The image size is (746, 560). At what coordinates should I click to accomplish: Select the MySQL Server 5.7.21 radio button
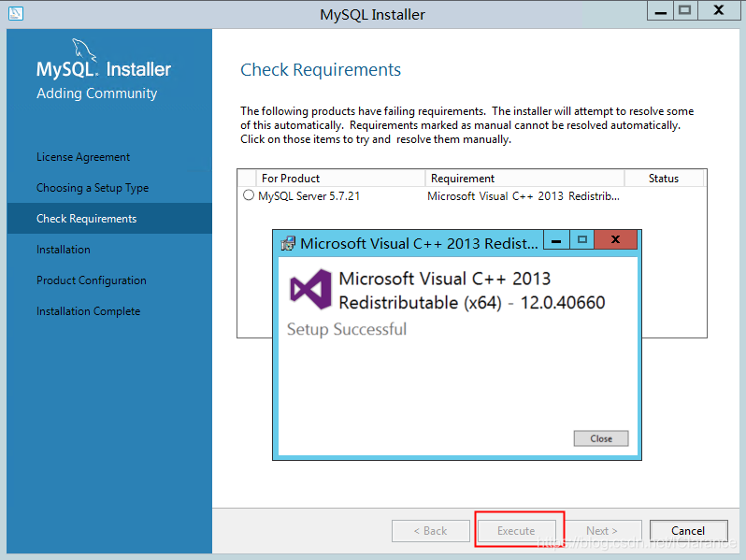point(249,195)
